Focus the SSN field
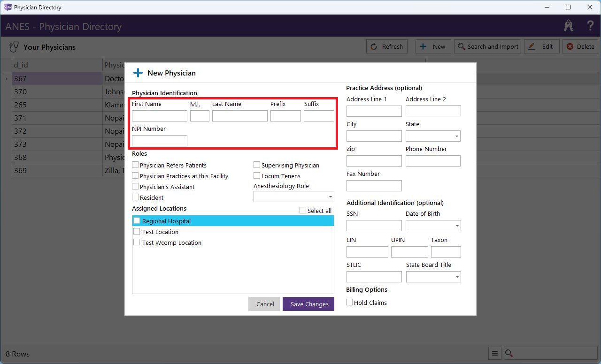Viewport: 601px width, 364px height. pos(374,226)
